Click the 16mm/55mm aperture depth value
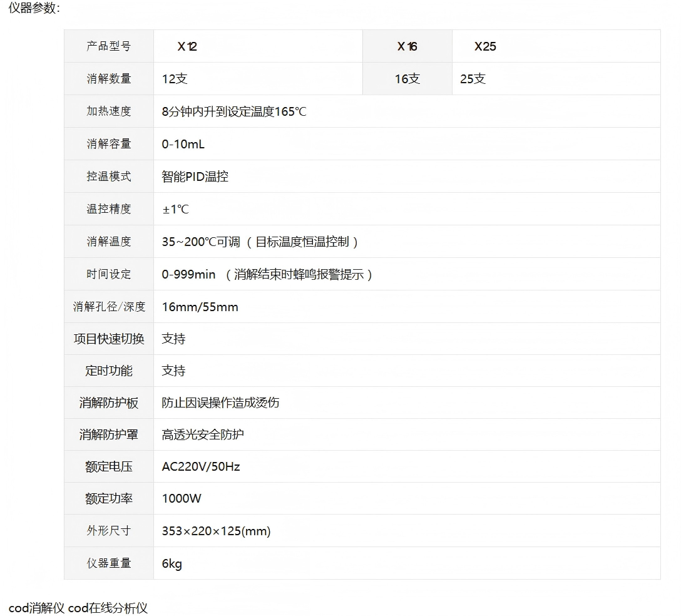This screenshot has width=681, height=616. pyautogui.click(x=200, y=307)
